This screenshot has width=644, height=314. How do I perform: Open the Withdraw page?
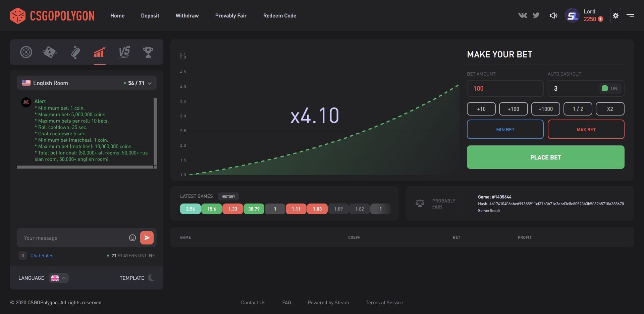coord(187,15)
